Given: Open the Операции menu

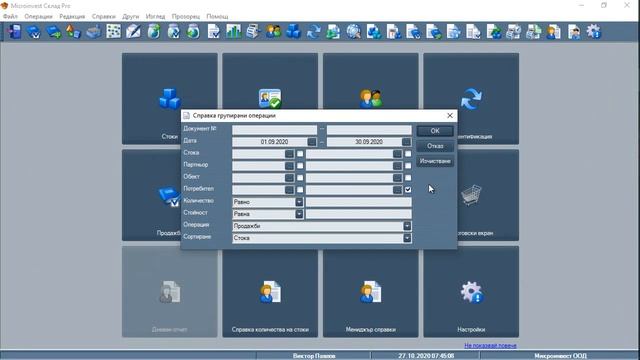Looking at the screenshot, I should [38, 16].
